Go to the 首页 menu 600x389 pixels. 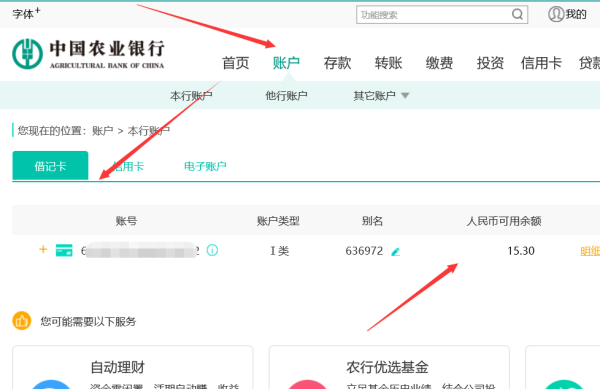[x=236, y=63]
